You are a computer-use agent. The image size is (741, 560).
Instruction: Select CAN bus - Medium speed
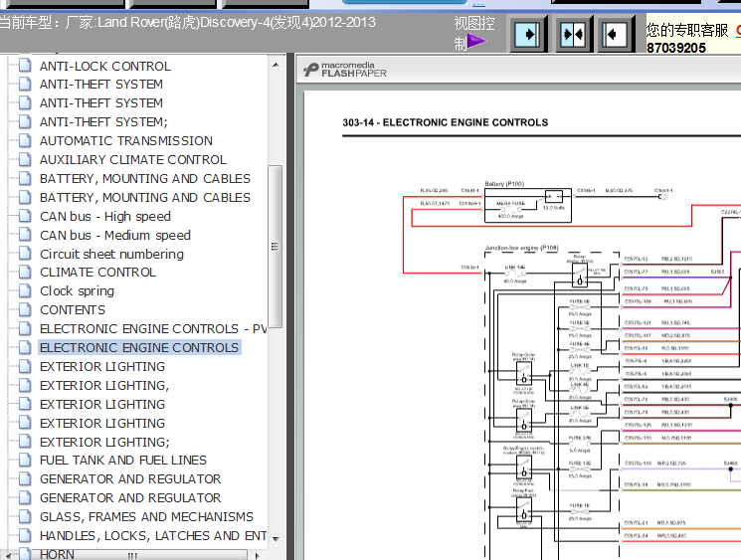[x=115, y=236]
